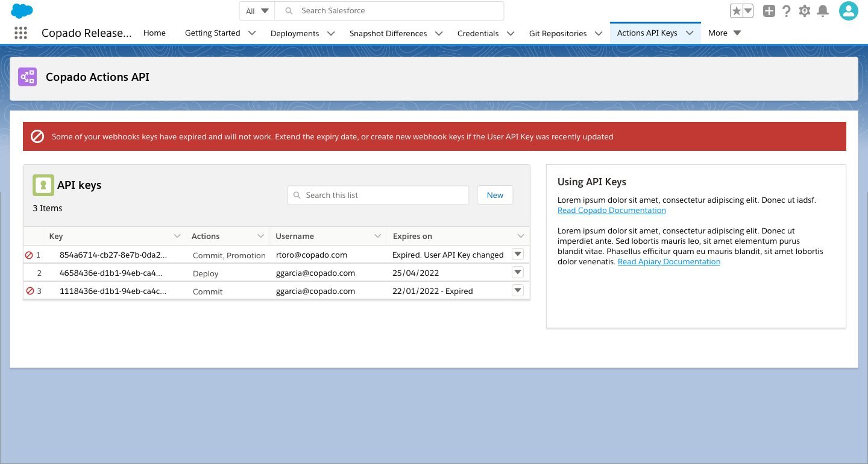
Task: Click the error icon in the red banner
Action: click(37, 136)
